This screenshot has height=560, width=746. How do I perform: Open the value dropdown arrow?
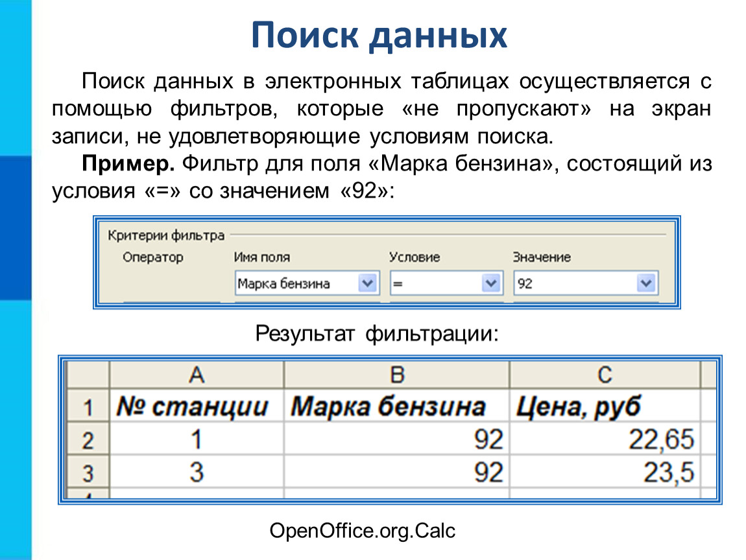tap(645, 283)
